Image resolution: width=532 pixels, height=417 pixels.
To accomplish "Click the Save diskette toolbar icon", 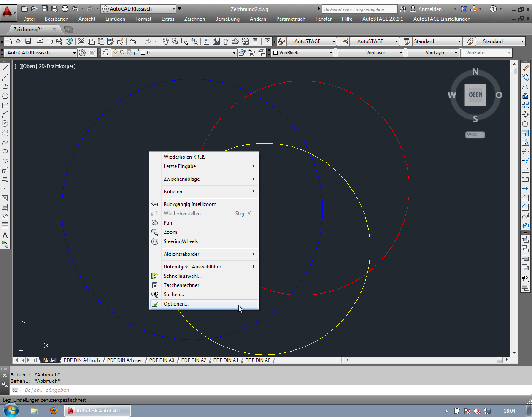I will pyautogui.click(x=28, y=41).
